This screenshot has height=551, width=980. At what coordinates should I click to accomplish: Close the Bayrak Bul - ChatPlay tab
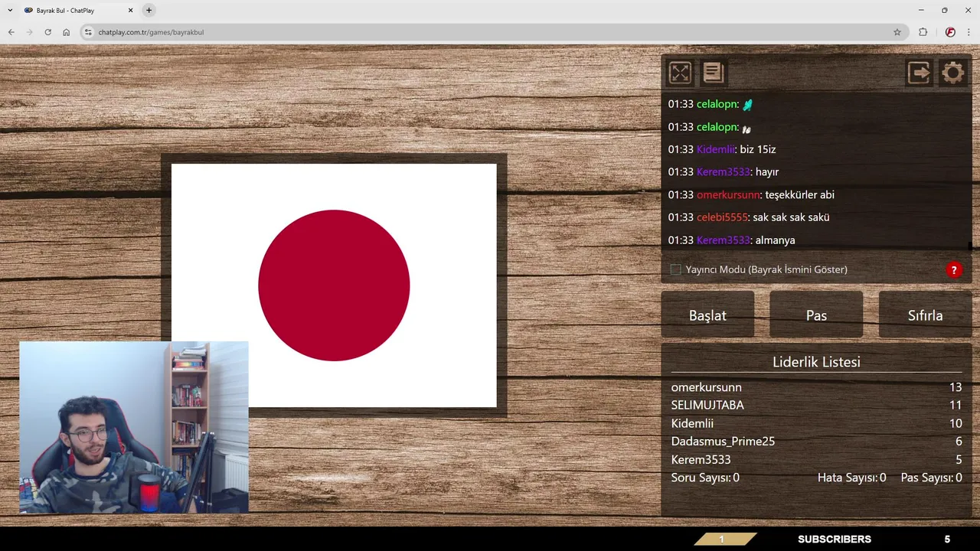point(130,10)
